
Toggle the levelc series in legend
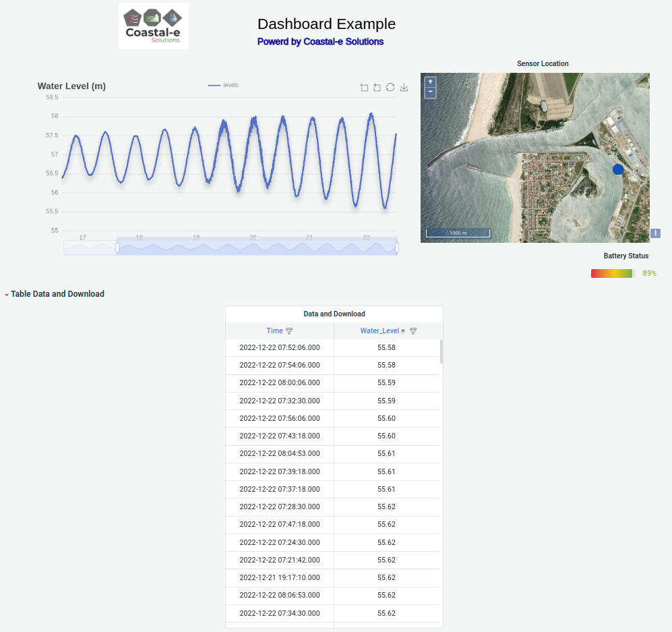[x=223, y=85]
